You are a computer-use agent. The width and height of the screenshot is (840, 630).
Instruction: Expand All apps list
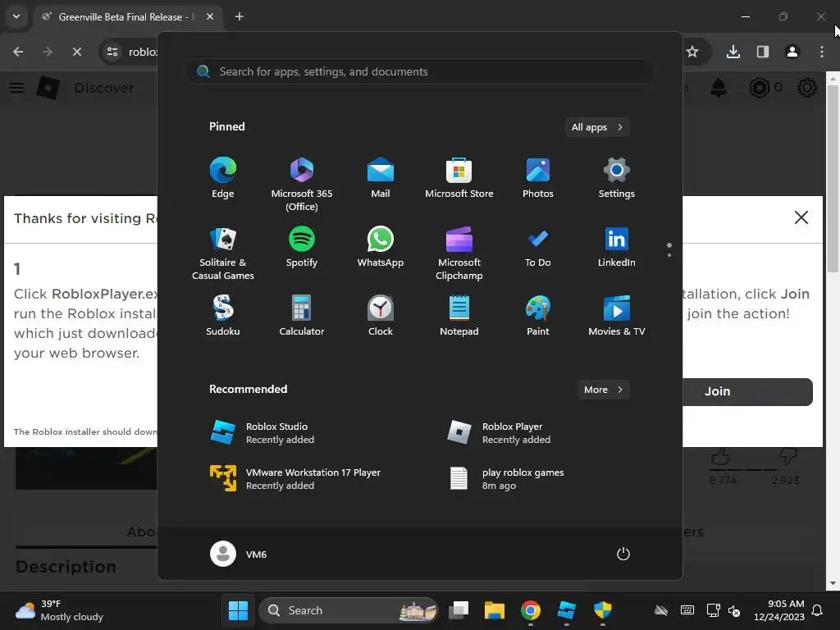coord(597,127)
